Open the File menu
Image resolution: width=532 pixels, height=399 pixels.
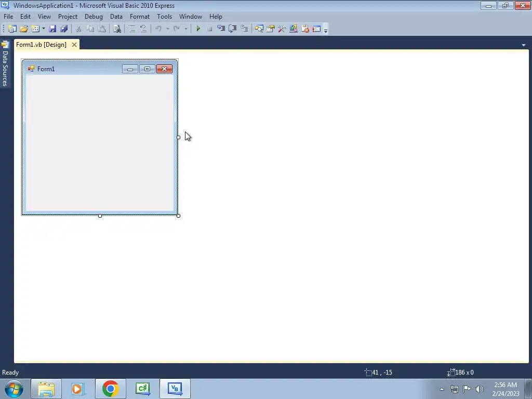click(x=8, y=17)
